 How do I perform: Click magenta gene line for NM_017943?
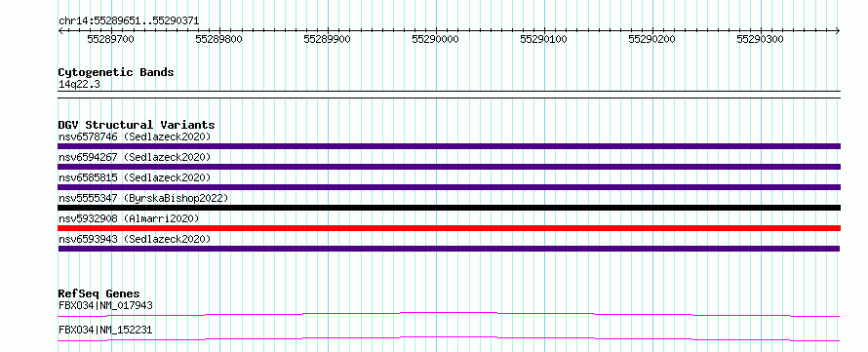(x=449, y=314)
